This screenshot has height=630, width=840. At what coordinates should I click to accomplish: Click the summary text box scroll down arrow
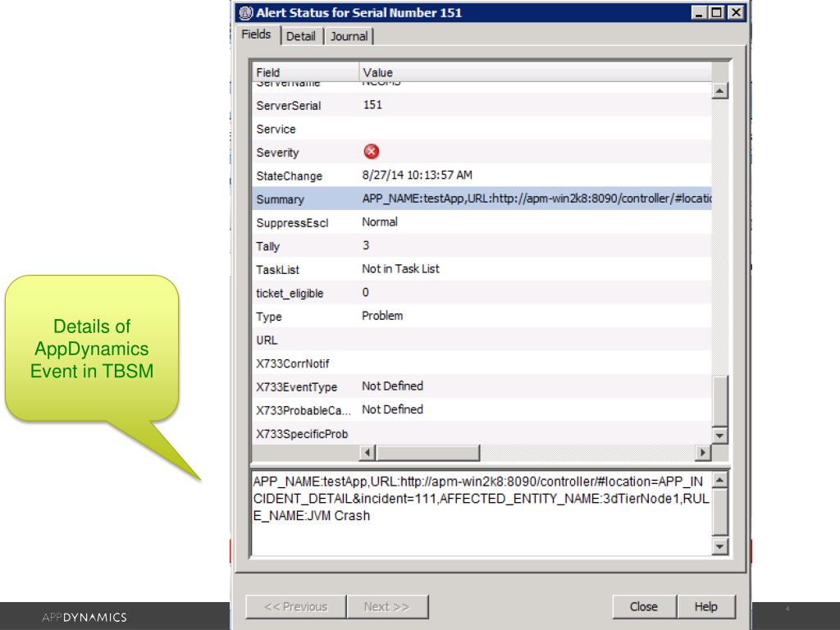719,546
